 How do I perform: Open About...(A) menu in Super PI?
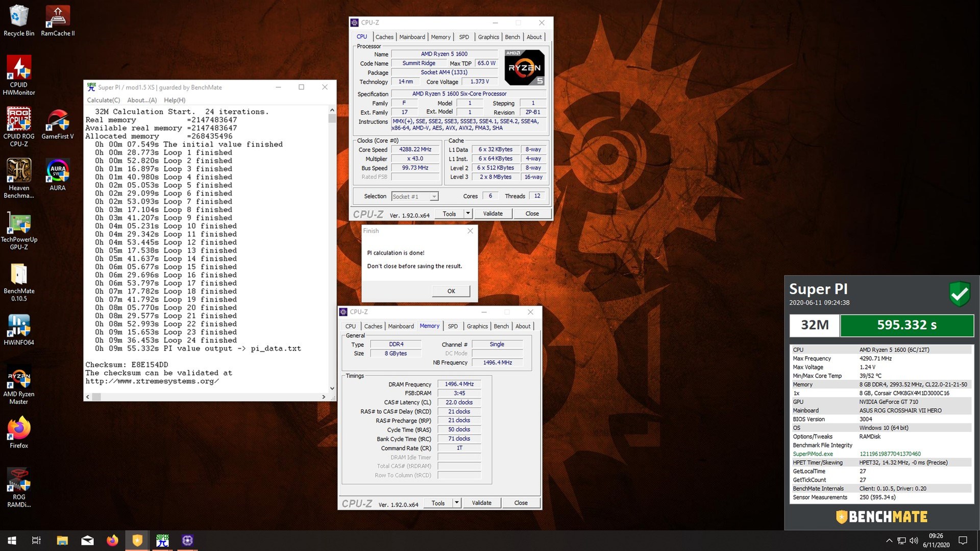(142, 101)
